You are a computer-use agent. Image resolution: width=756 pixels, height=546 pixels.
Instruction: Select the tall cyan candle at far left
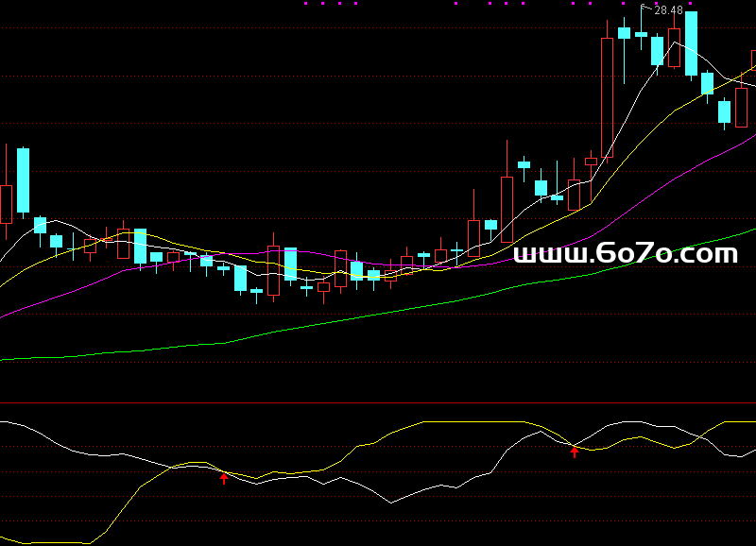pos(23,179)
